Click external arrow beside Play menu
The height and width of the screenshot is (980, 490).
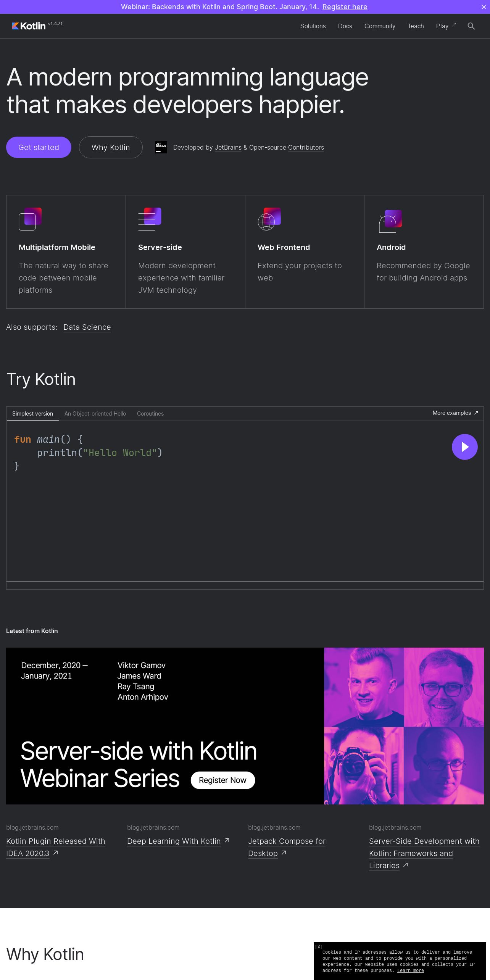click(x=454, y=25)
